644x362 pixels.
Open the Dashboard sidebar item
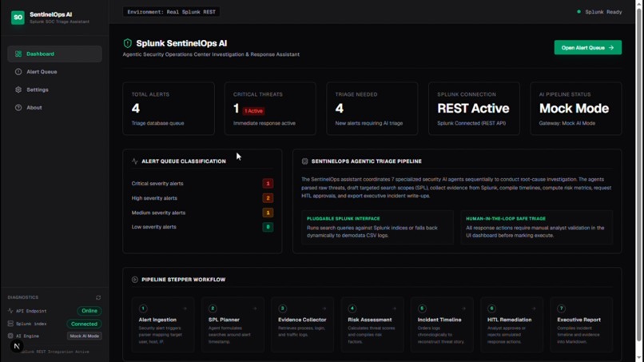pos(54,54)
